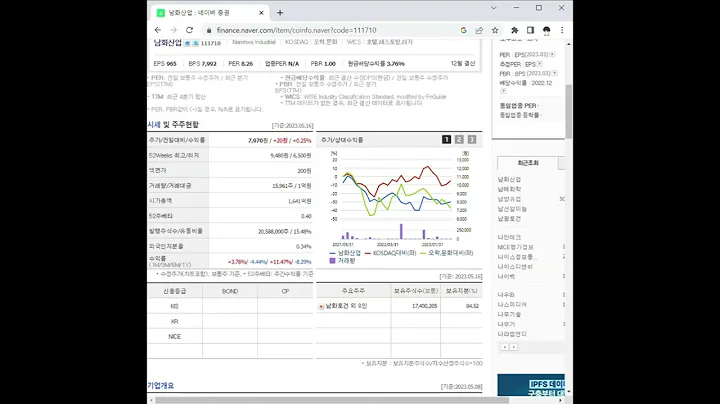Open the Extensions puzzle icon
720x404 pixels.
[514, 30]
